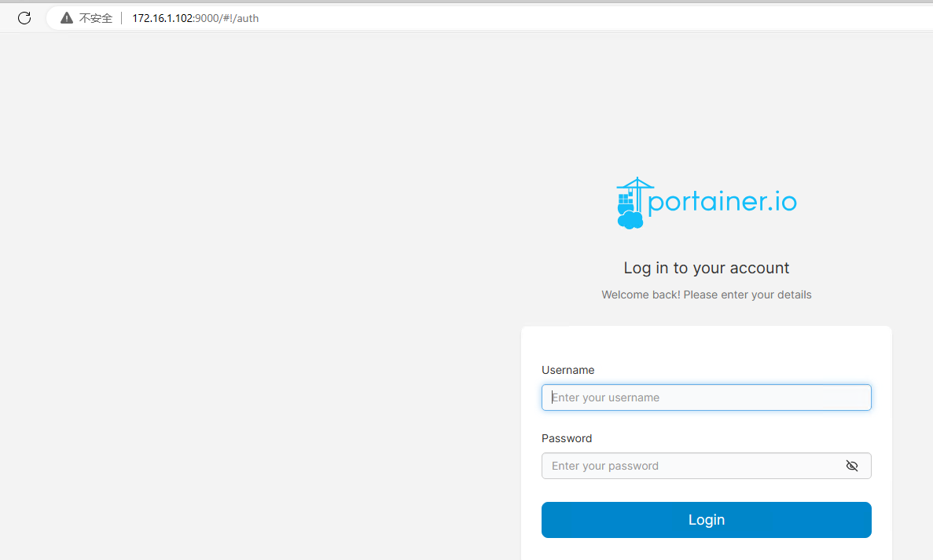
Task: Toggle password visibility eye icon
Action: pyautogui.click(x=852, y=466)
